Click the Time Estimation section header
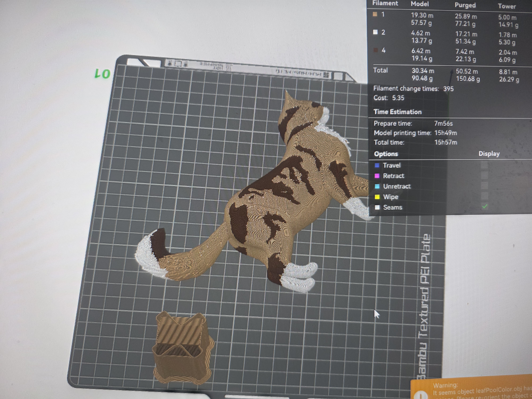The height and width of the screenshot is (399, 532). (398, 112)
